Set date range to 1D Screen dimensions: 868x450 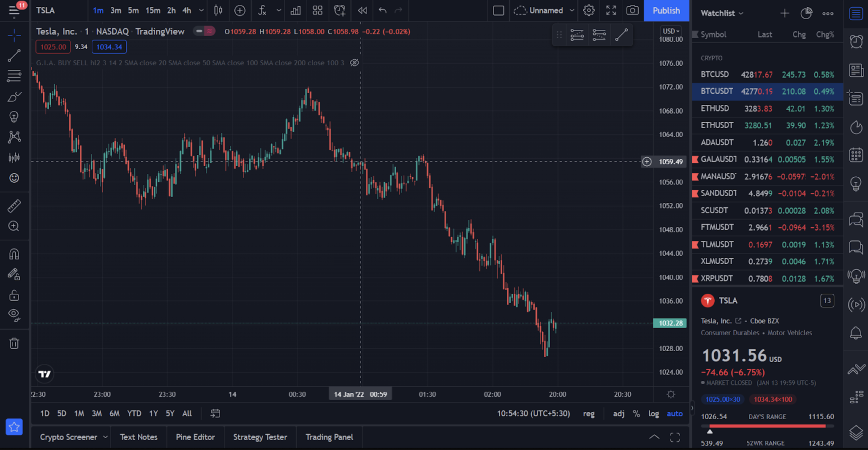tap(45, 414)
